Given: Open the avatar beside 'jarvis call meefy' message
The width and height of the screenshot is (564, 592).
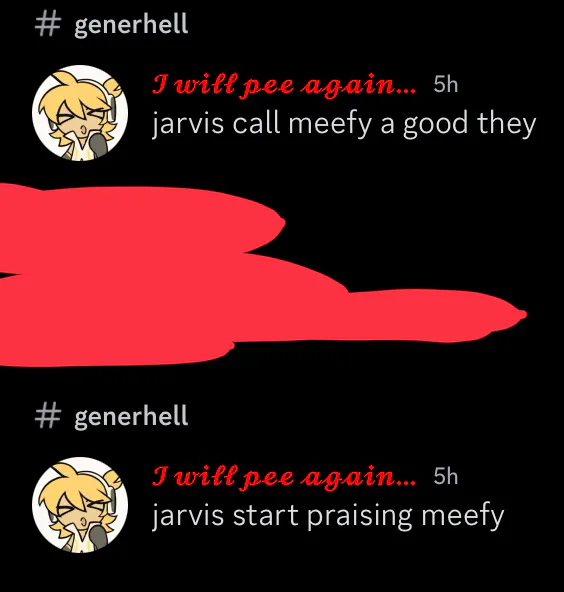Looking at the screenshot, I should coord(80,113).
